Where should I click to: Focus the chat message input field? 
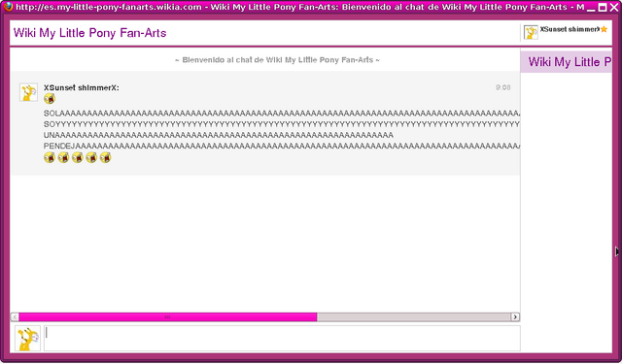pyautogui.click(x=282, y=339)
